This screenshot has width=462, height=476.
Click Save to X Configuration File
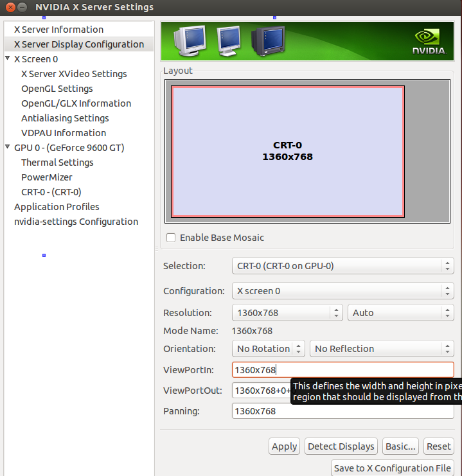click(x=393, y=468)
